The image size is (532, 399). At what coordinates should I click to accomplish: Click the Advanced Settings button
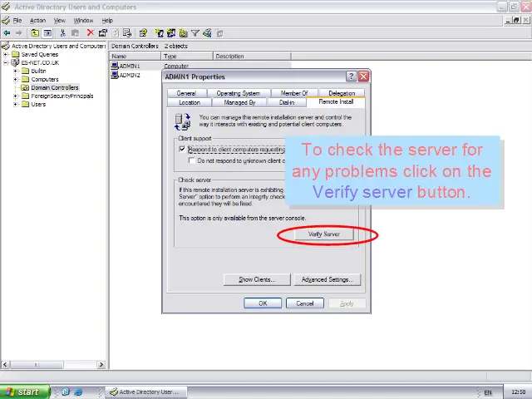pyautogui.click(x=327, y=280)
